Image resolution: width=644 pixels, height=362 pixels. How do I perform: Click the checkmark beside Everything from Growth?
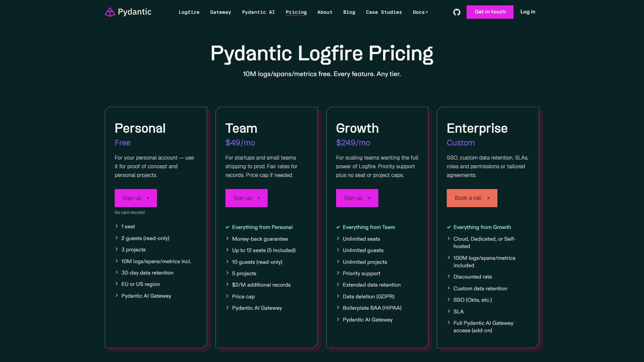448,227
